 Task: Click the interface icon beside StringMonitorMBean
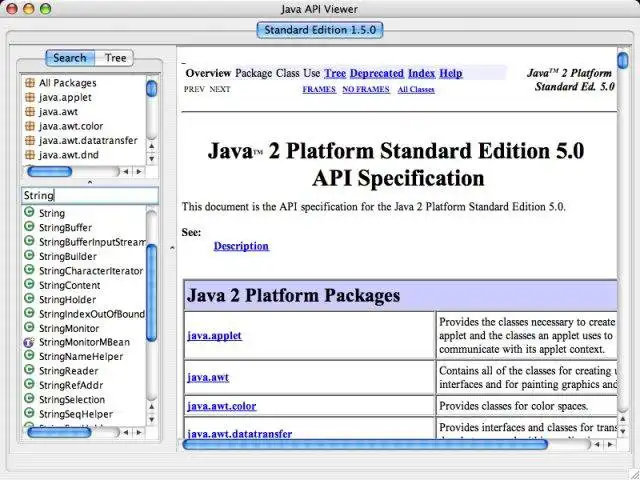(29, 342)
